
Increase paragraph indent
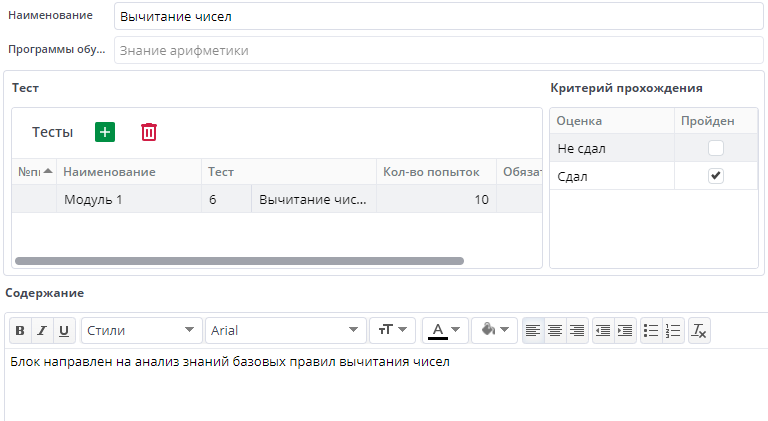[625, 330]
